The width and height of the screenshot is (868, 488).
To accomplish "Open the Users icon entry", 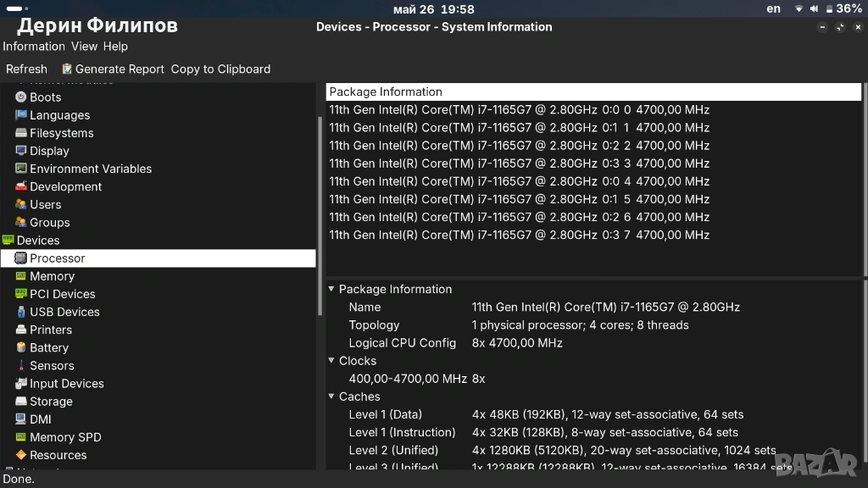I will [x=21, y=204].
